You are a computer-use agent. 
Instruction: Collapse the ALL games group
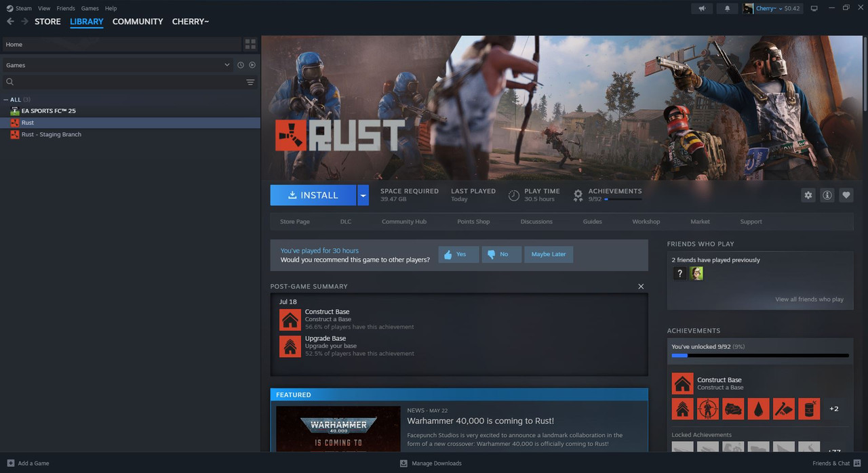[6, 100]
